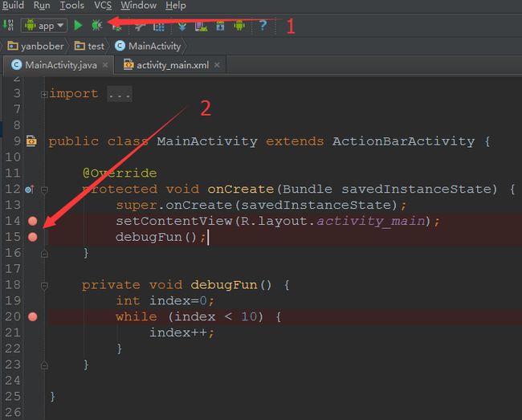The width and height of the screenshot is (522, 420).
Task: Click the import keyword on line 3
Action: pyautogui.click(x=74, y=93)
